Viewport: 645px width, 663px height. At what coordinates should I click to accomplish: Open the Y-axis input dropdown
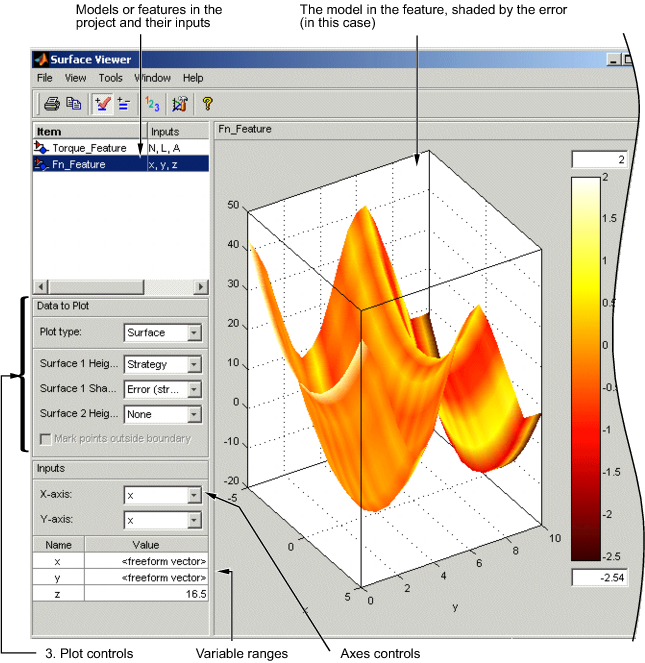click(194, 521)
